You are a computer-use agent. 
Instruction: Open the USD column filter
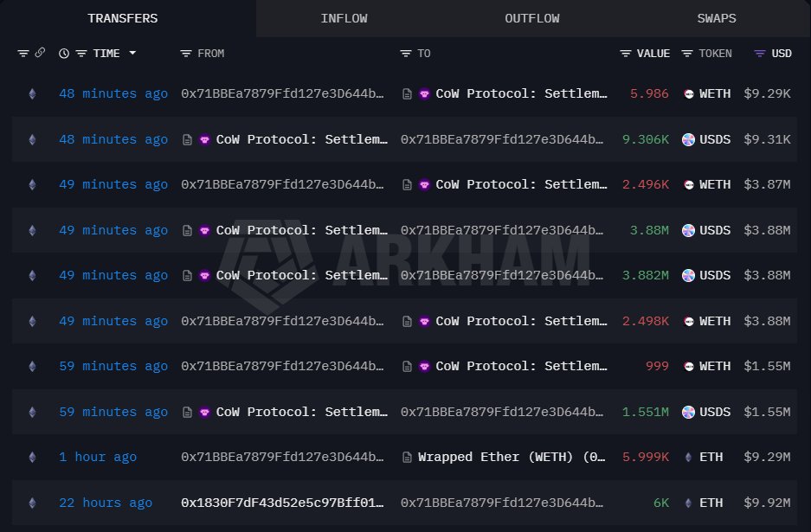(759, 54)
